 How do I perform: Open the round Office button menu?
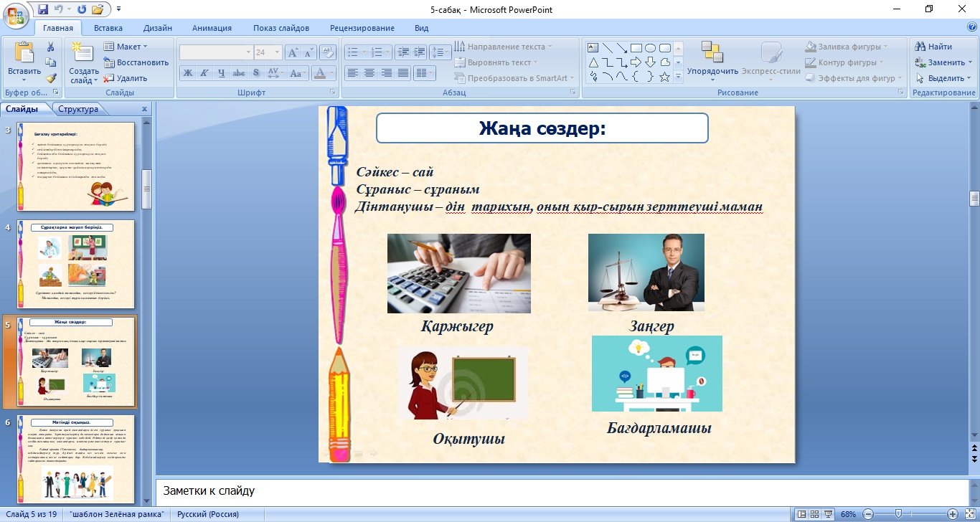tap(16, 14)
